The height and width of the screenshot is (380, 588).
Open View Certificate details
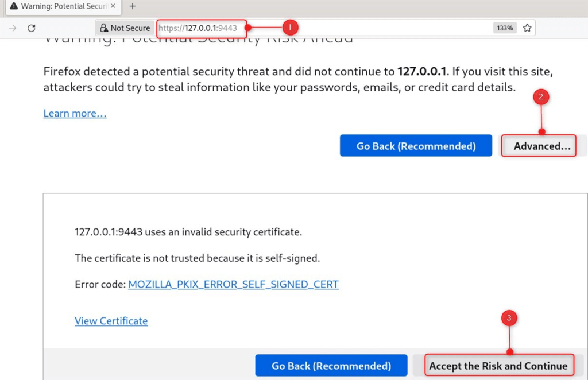click(111, 321)
